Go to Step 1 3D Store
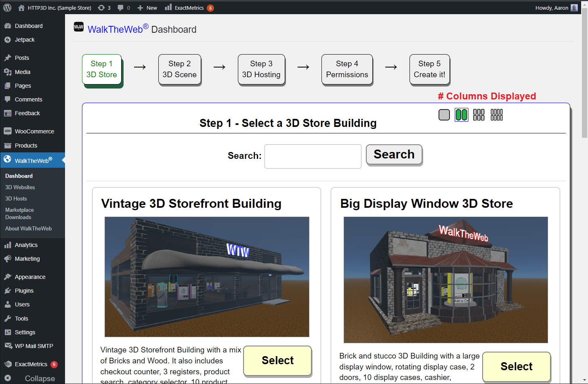Viewport: 588px width, 384px height. click(x=102, y=69)
